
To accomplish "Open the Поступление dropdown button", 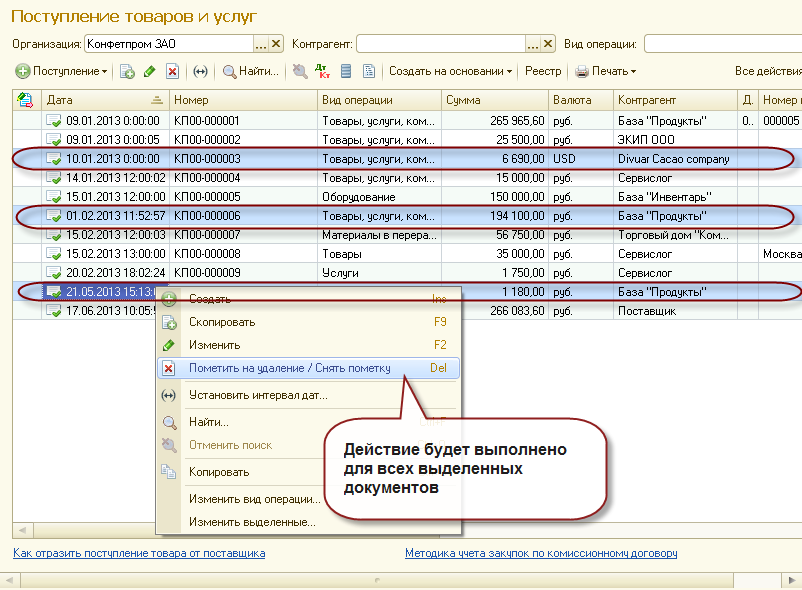I will click(62, 71).
